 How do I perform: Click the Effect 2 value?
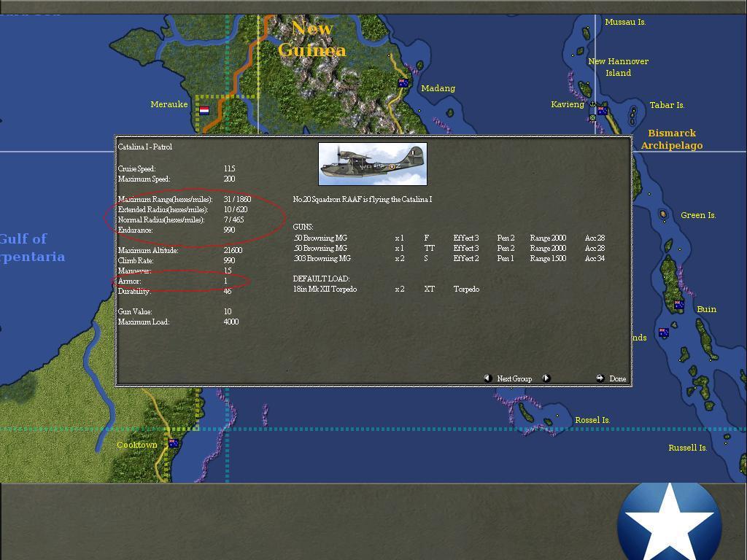click(466, 259)
